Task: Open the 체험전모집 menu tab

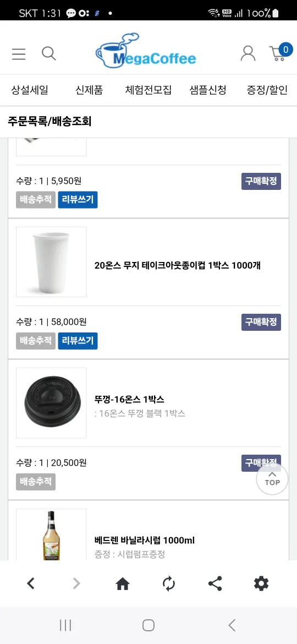Action: tap(148, 90)
